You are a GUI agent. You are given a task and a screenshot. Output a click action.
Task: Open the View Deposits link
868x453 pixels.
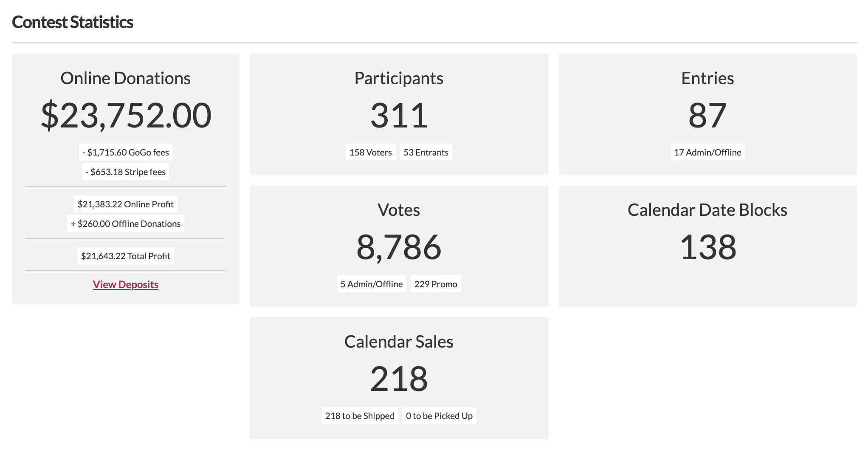pyautogui.click(x=126, y=284)
